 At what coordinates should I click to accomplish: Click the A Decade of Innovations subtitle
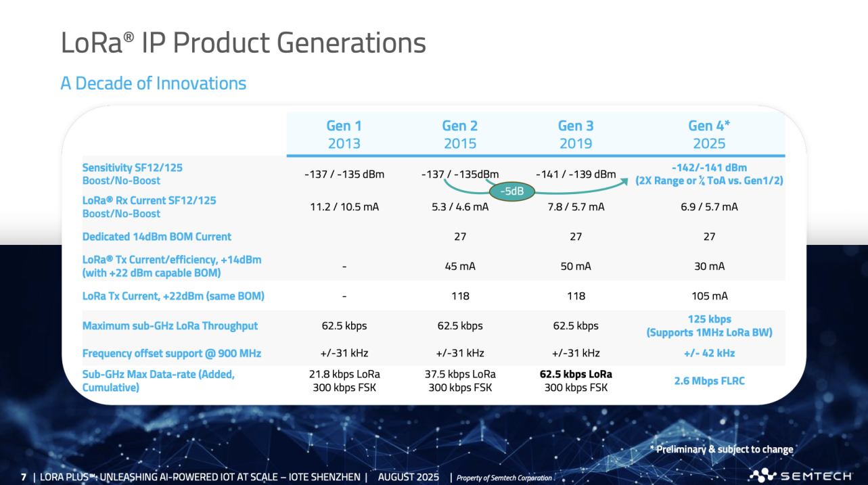(x=153, y=83)
